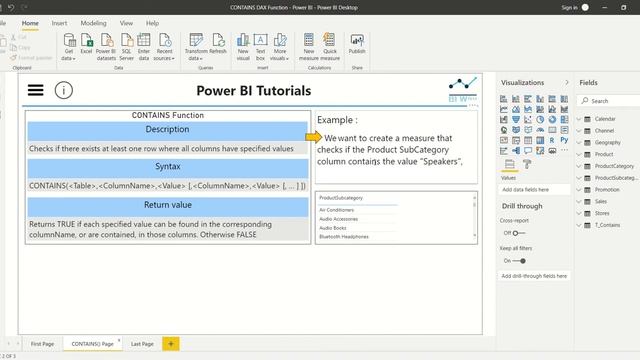This screenshot has height=360, width=640.
Task: Open the Help ribbon tab
Action: 152,23
